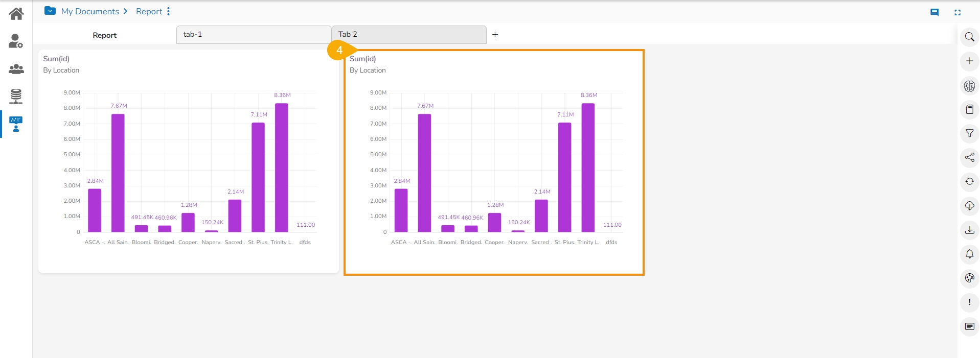
Task: Click the blue folder icon beside My Documents
Action: pyautogui.click(x=50, y=11)
